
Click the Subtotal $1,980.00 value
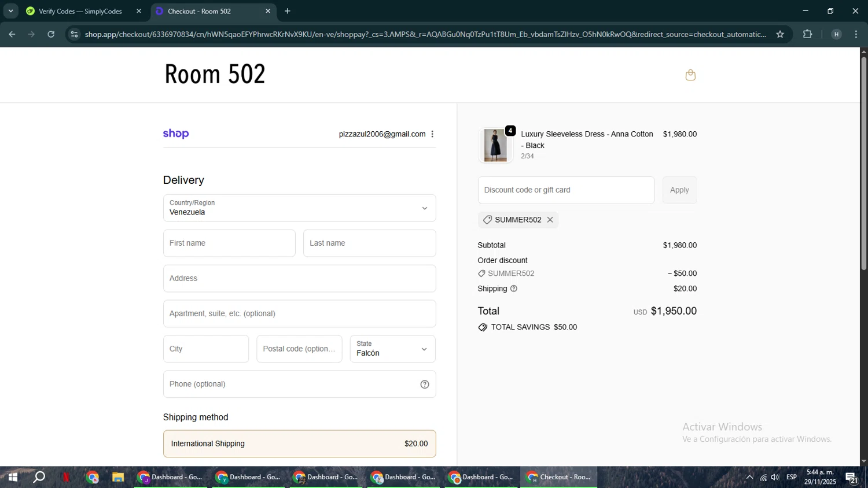(680, 246)
